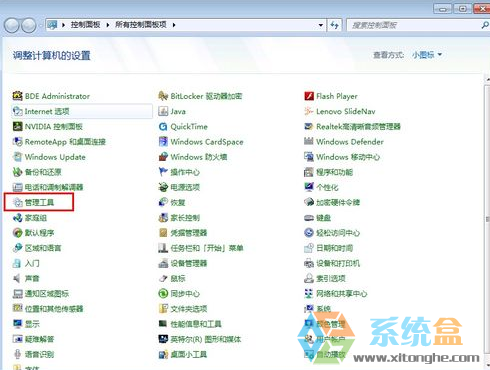The height and width of the screenshot is (370, 490).
Task: Click the 所有控制面板项 breadcrumb
Action: pos(141,25)
